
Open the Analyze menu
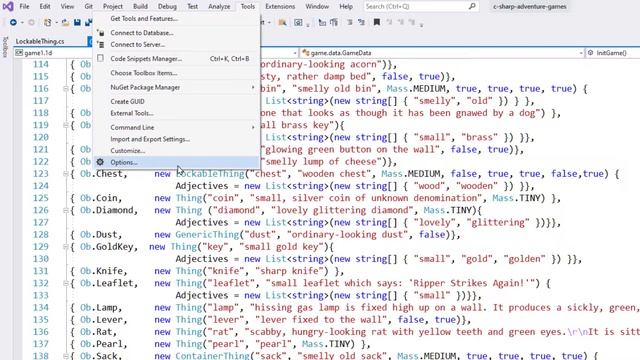pyautogui.click(x=219, y=7)
